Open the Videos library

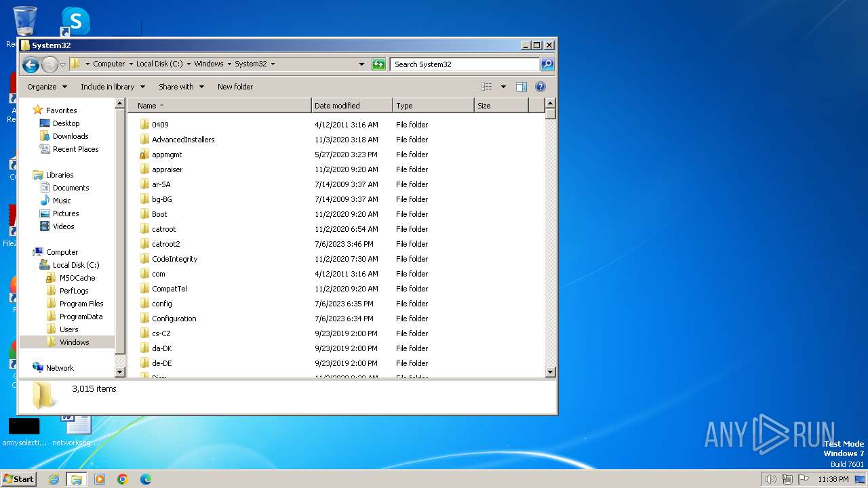[64, 226]
